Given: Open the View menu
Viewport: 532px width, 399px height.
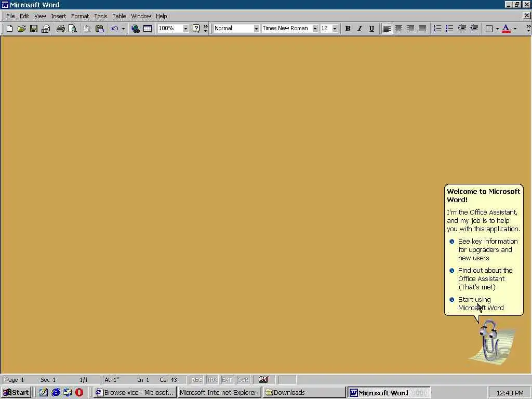Looking at the screenshot, I should [x=40, y=16].
